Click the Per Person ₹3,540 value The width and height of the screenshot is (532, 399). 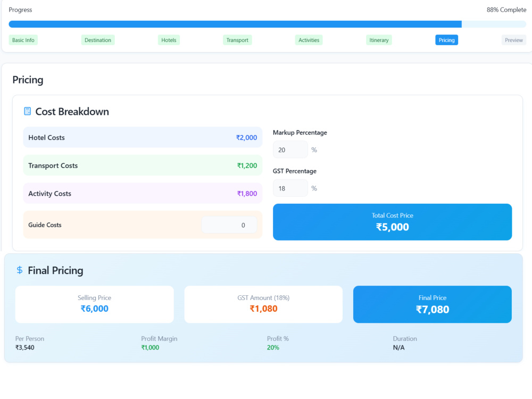[x=25, y=347]
